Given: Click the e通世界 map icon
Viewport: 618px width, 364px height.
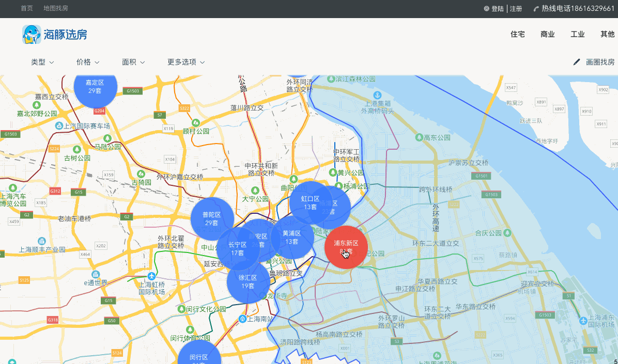Looking at the screenshot, I should pyautogui.click(x=96, y=274).
